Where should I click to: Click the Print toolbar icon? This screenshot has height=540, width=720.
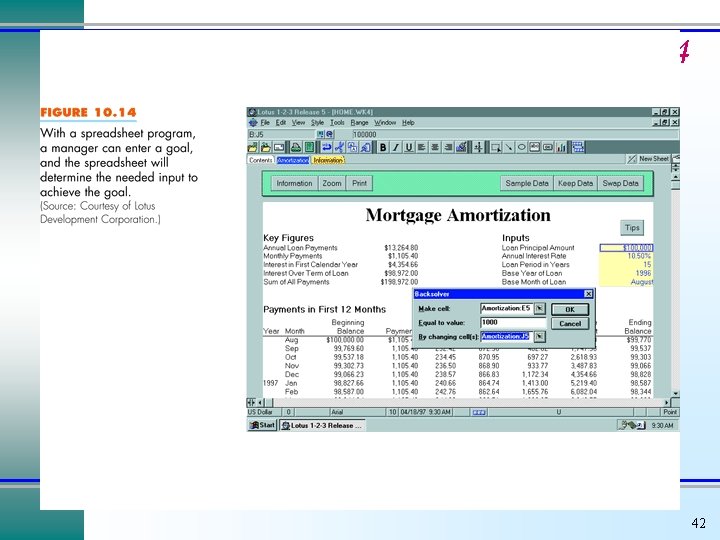tap(296, 147)
